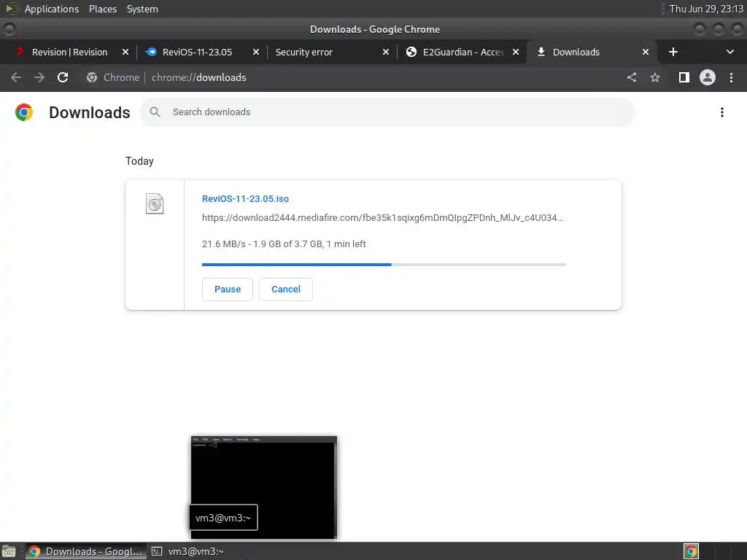This screenshot has width=747, height=560.
Task: Click the search magnifier icon
Action: (x=155, y=112)
